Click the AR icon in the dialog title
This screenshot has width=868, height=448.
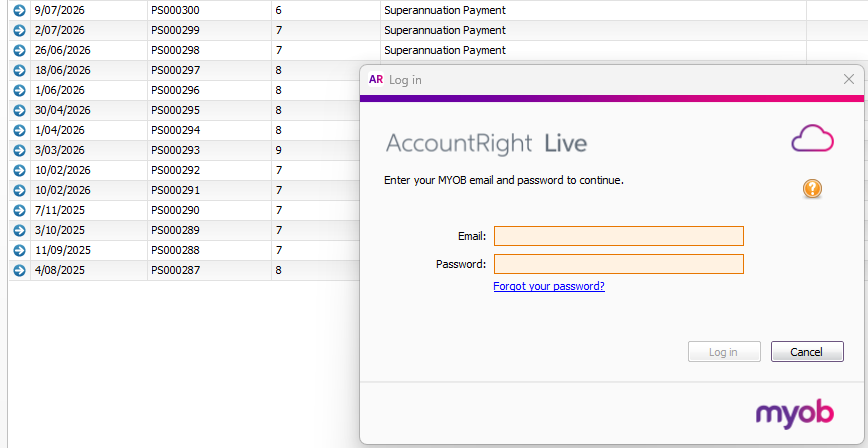pos(376,80)
